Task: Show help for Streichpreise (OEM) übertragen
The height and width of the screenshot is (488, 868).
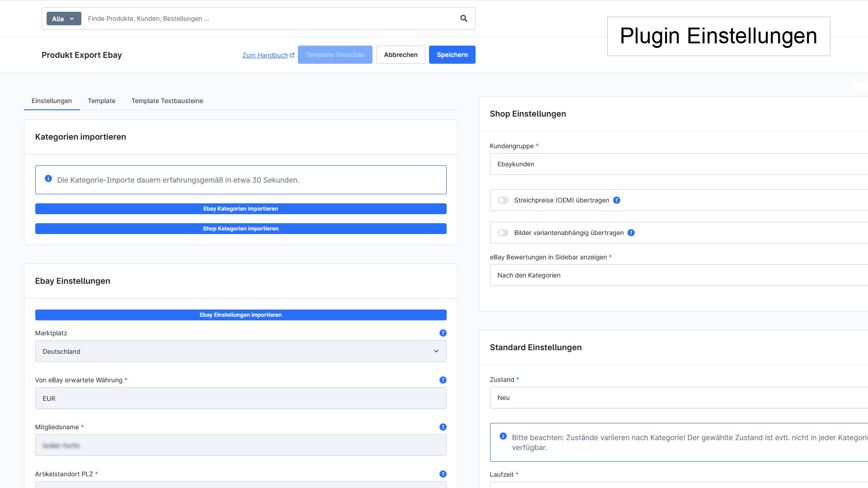Action: pos(617,200)
